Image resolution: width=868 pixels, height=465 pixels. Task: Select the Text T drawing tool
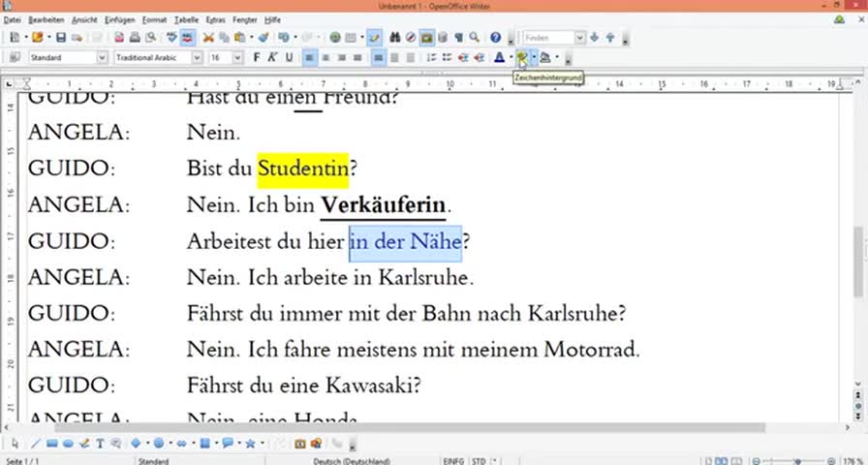[x=100, y=444]
